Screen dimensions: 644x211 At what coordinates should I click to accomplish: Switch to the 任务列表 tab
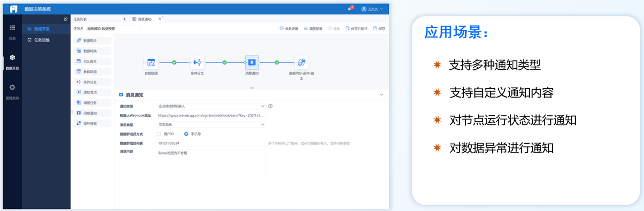tap(80, 19)
